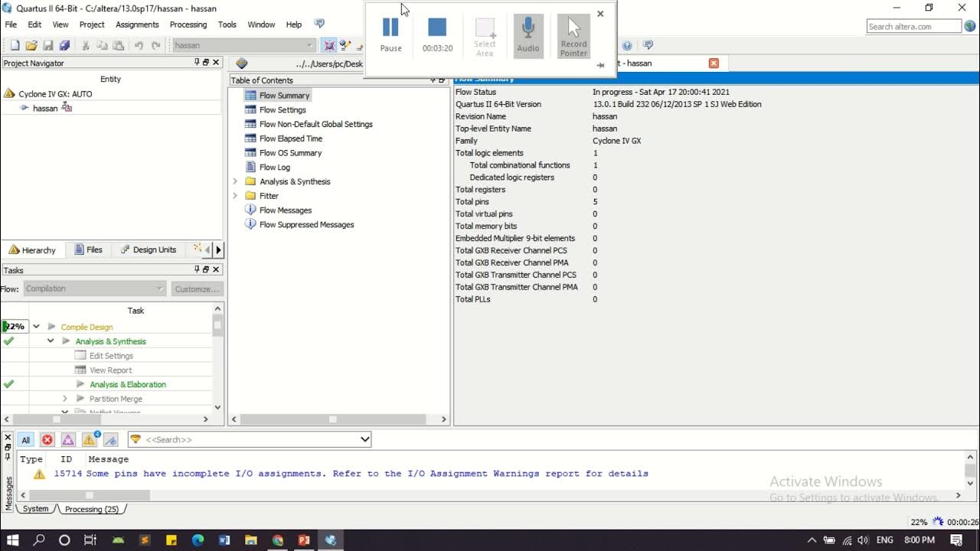Click the Compile Design progress bar
The image size is (980, 551).
[14, 327]
